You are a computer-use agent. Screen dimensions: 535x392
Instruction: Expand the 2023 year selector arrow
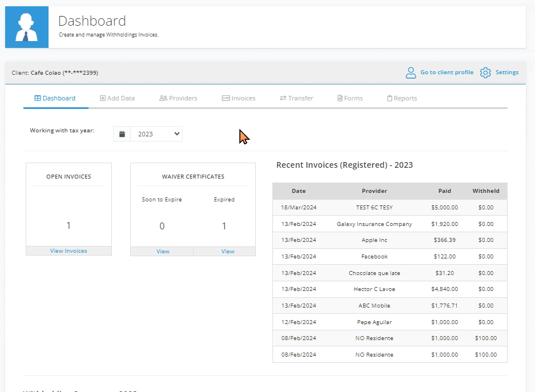coord(176,133)
